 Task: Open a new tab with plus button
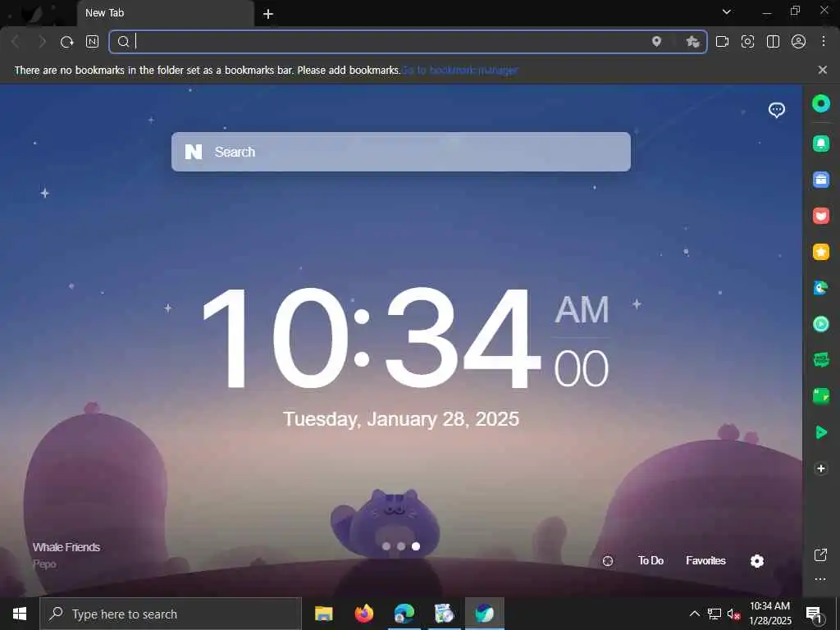268,14
